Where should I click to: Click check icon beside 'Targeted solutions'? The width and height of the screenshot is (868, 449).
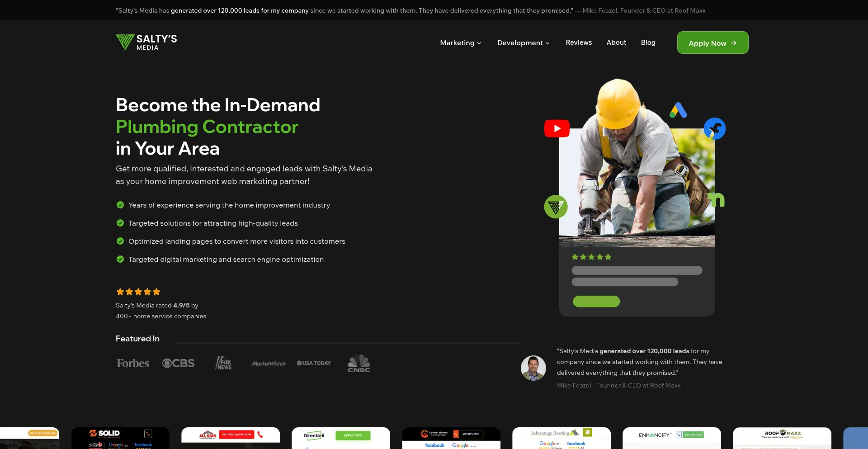pos(120,223)
